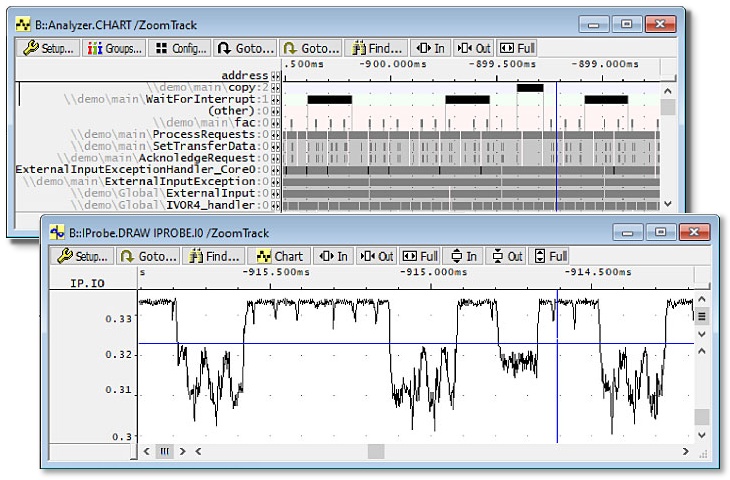The image size is (730, 480).
Task: Zoom In on the Analyzer chart
Action: 431,48
